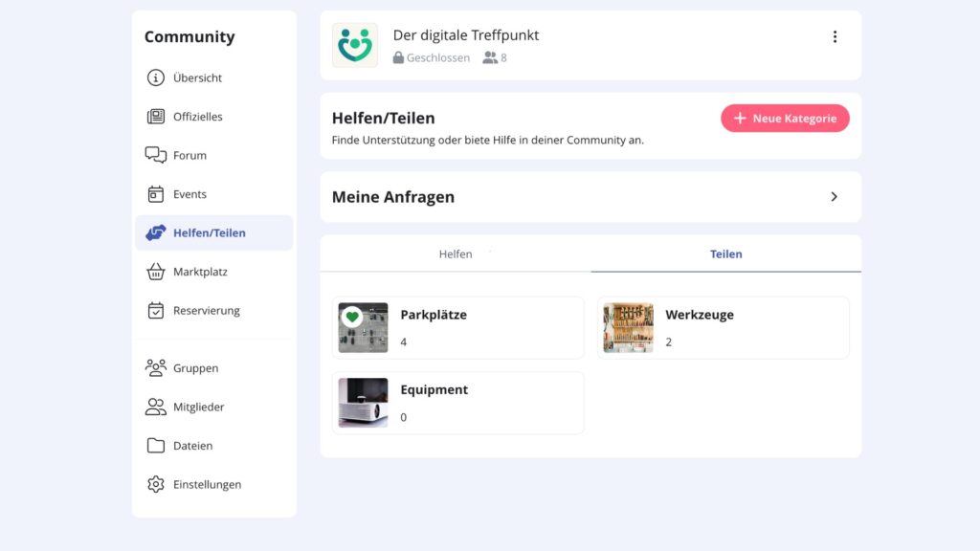Open the Werkzeuge category card

click(723, 326)
